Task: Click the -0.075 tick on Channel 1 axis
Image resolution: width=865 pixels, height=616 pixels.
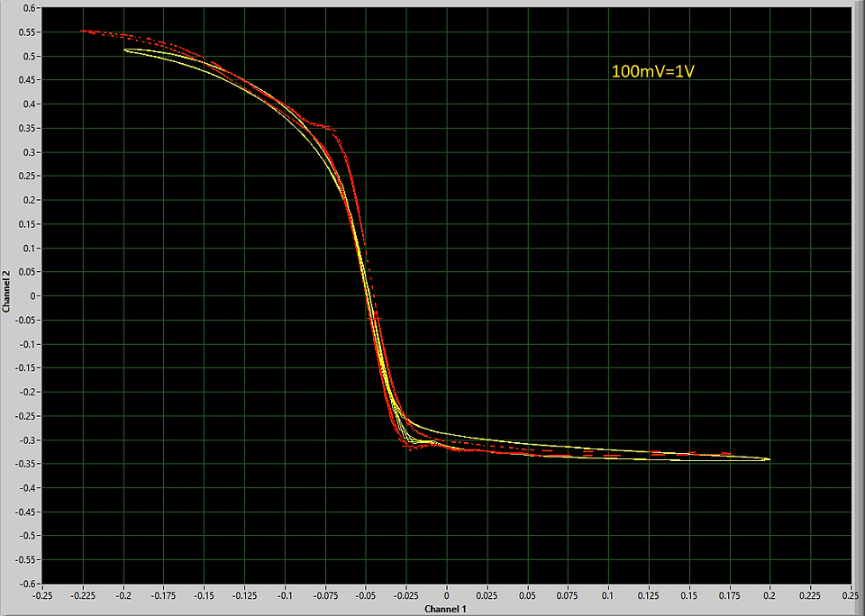Action: coord(325,595)
